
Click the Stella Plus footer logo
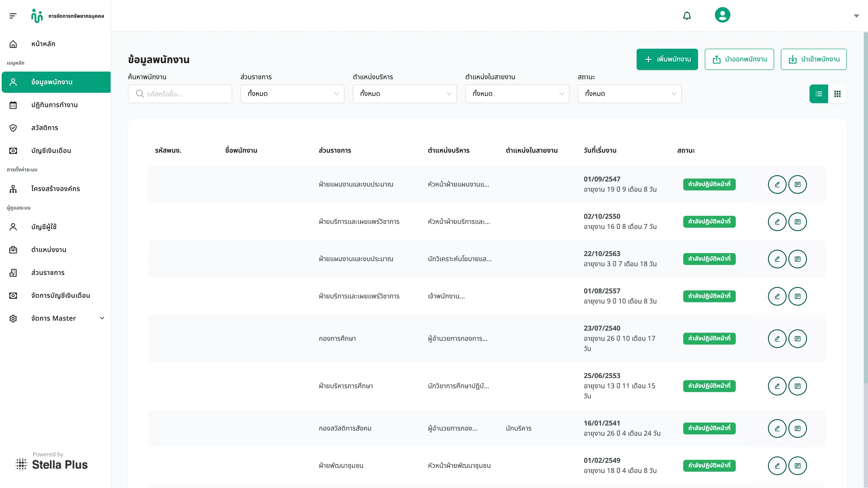tap(51, 461)
